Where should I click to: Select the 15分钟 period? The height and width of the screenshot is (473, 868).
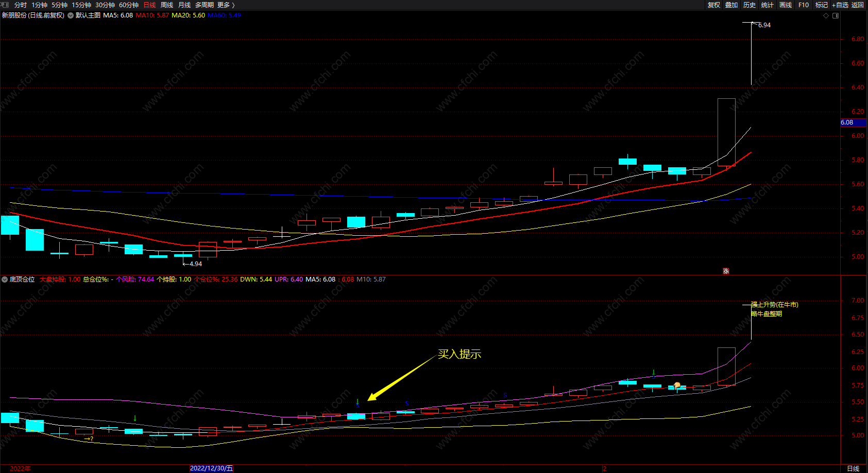click(81, 5)
